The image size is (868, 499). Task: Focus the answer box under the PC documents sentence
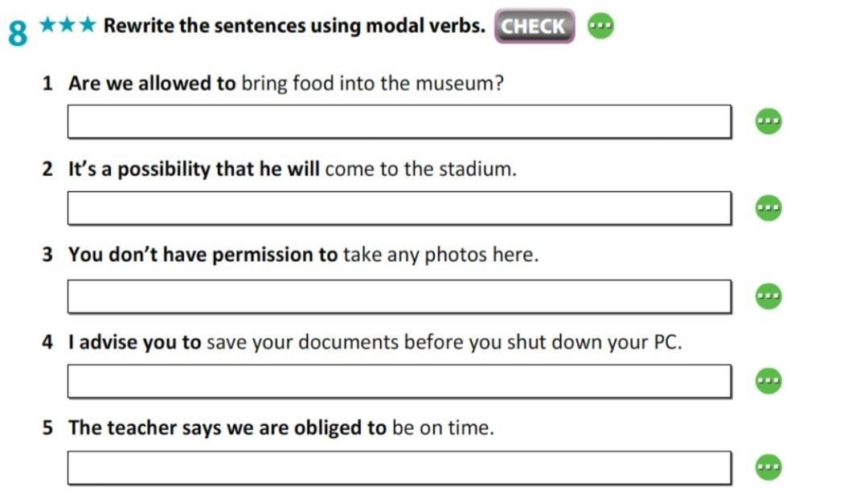point(399,381)
